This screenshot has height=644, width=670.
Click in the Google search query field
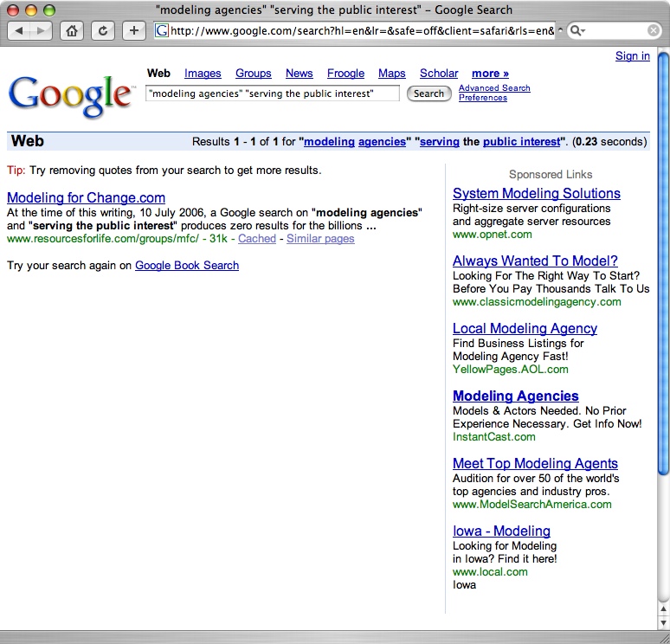(x=272, y=93)
